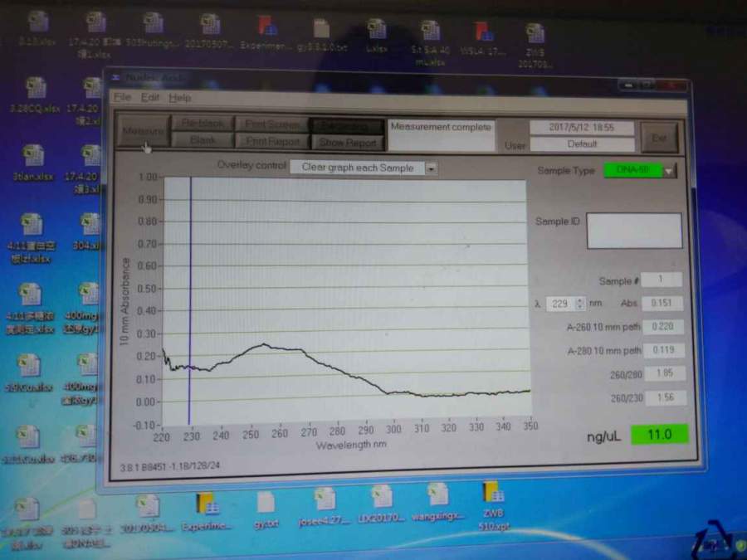Click the Nucleic Acid window title icon
This screenshot has height=560, width=747.
coord(115,77)
